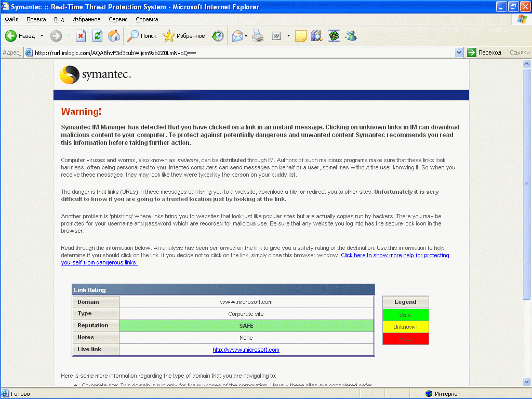Open the Messenger people icon
This screenshot has width=532, height=399.
pyautogui.click(x=351, y=36)
